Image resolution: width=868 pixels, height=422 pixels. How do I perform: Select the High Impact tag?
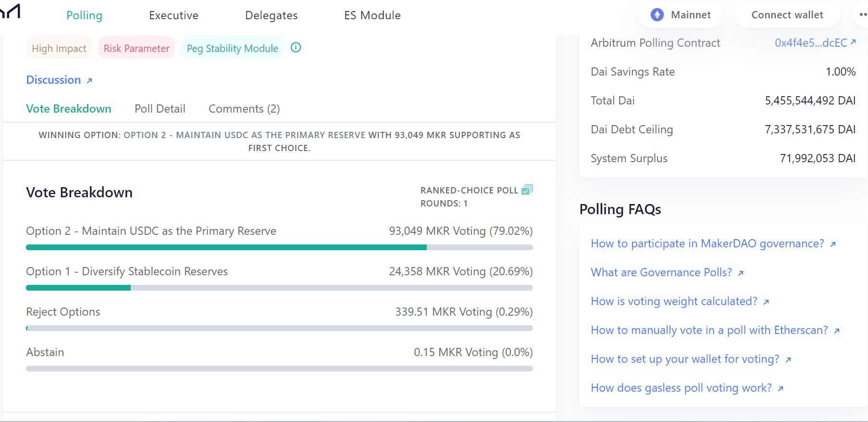click(59, 48)
